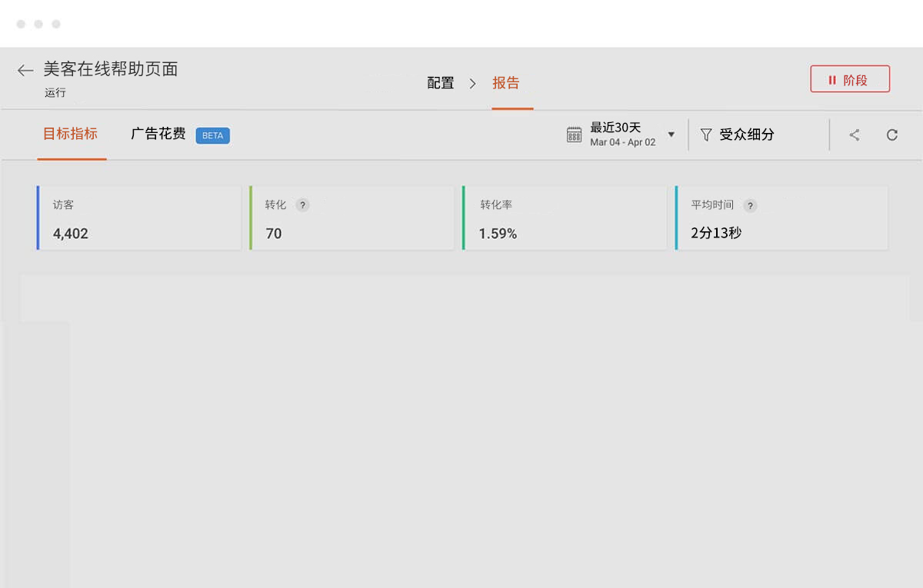This screenshot has width=923, height=588.
Task: Click the 70 conversions value
Action: click(x=274, y=234)
